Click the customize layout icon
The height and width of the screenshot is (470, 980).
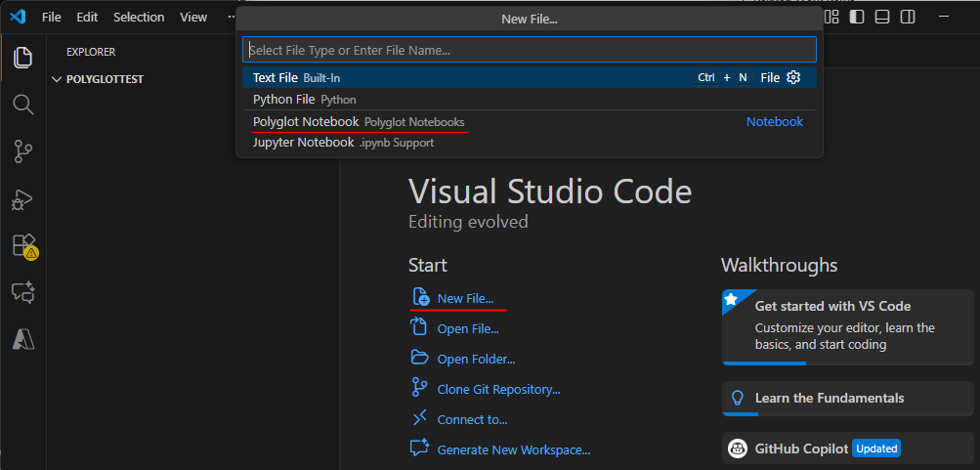(831, 17)
